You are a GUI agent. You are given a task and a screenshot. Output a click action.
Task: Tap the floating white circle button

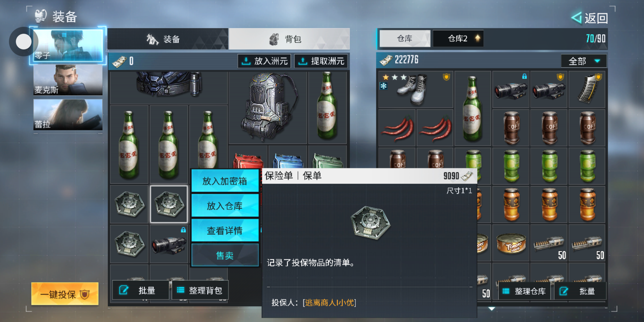[24, 41]
